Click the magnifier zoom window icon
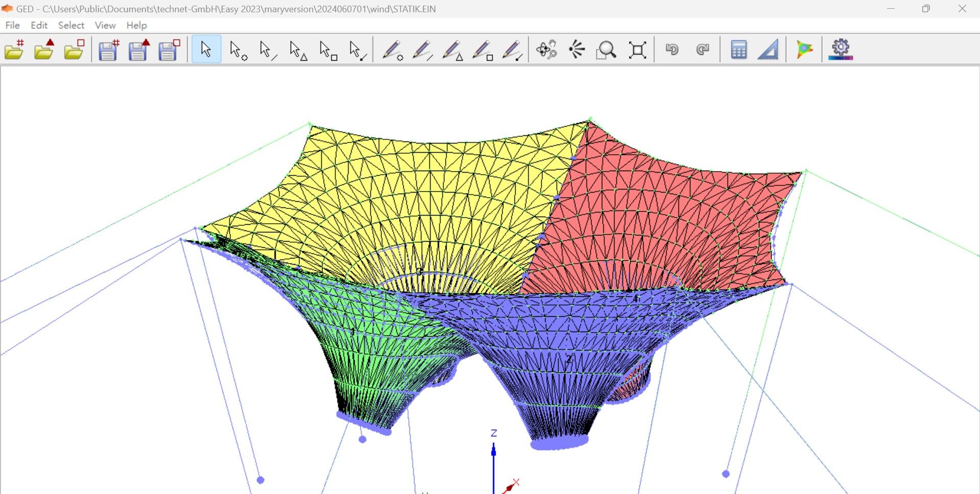The width and height of the screenshot is (980, 494). tap(606, 50)
